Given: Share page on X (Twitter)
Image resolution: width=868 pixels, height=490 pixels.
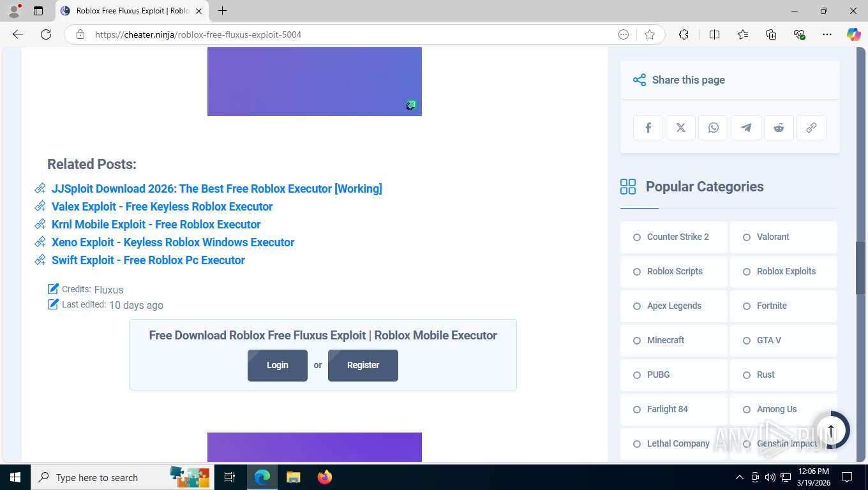Looking at the screenshot, I should click(681, 128).
